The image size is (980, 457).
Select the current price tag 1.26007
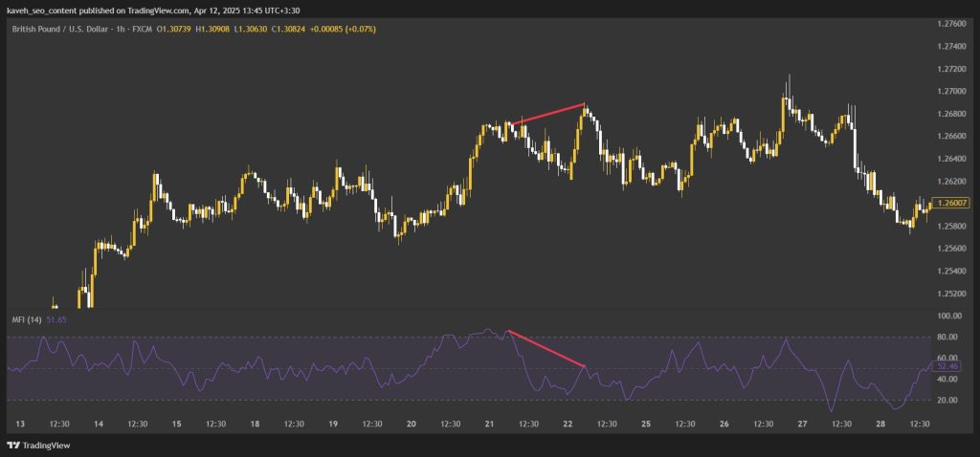[952, 203]
